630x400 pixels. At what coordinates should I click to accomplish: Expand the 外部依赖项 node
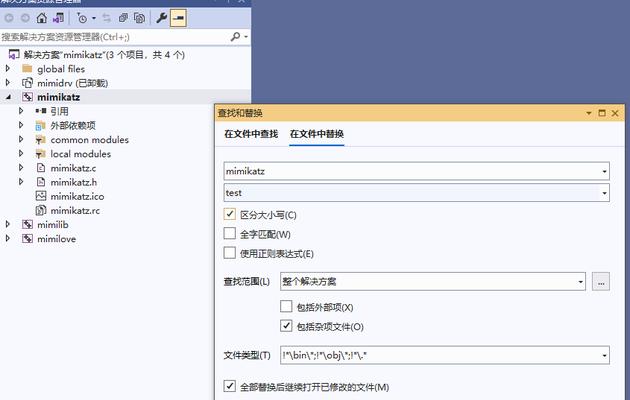pyautogui.click(x=21, y=125)
